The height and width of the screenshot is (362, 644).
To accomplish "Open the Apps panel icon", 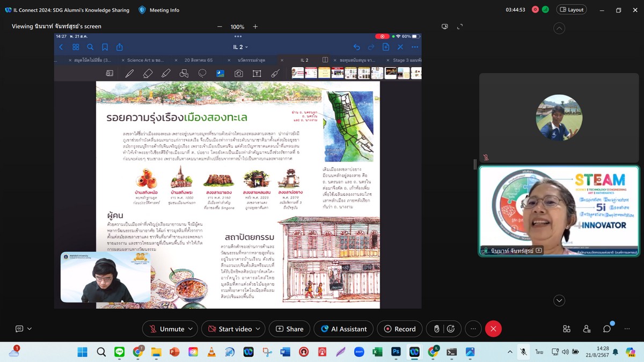I will (x=567, y=329).
